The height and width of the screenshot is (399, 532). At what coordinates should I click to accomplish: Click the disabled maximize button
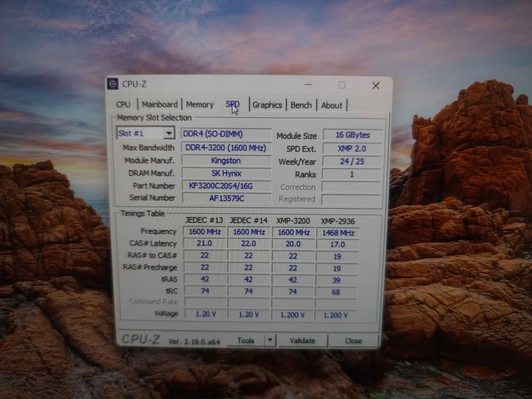[x=342, y=85]
